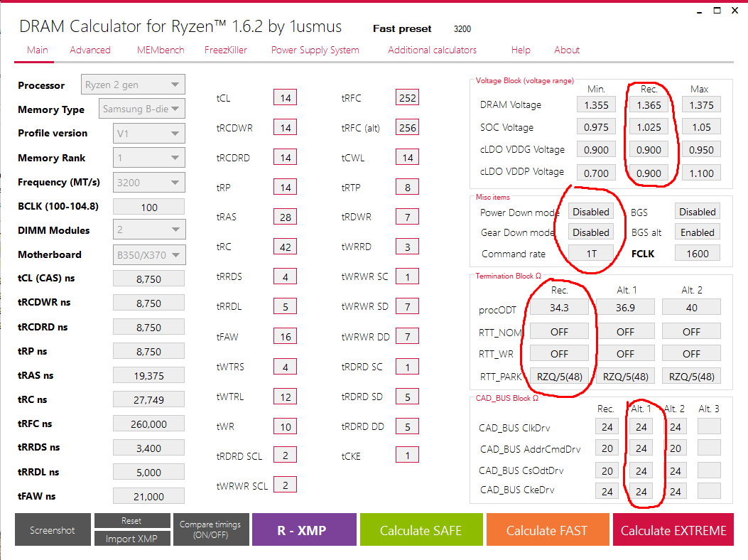Viewport: 748px width, 560px height.
Task: Open the MEMbench tab
Action: point(161,50)
